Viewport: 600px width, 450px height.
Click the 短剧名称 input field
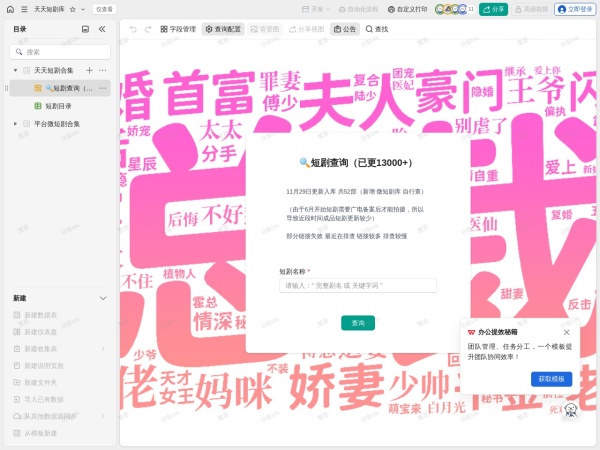click(358, 286)
